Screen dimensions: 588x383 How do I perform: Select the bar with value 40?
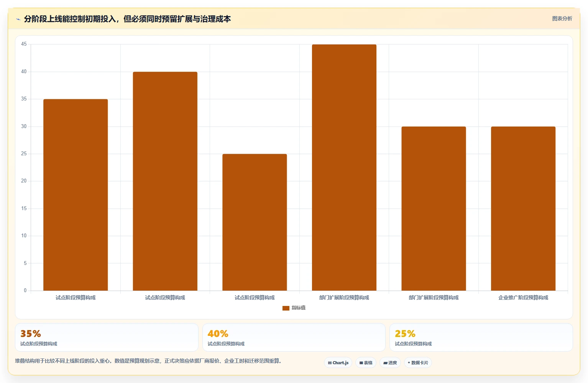pos(165,181)
